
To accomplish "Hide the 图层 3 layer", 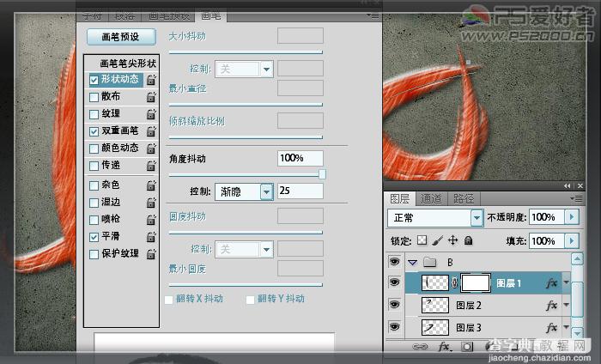I will 394,327.
